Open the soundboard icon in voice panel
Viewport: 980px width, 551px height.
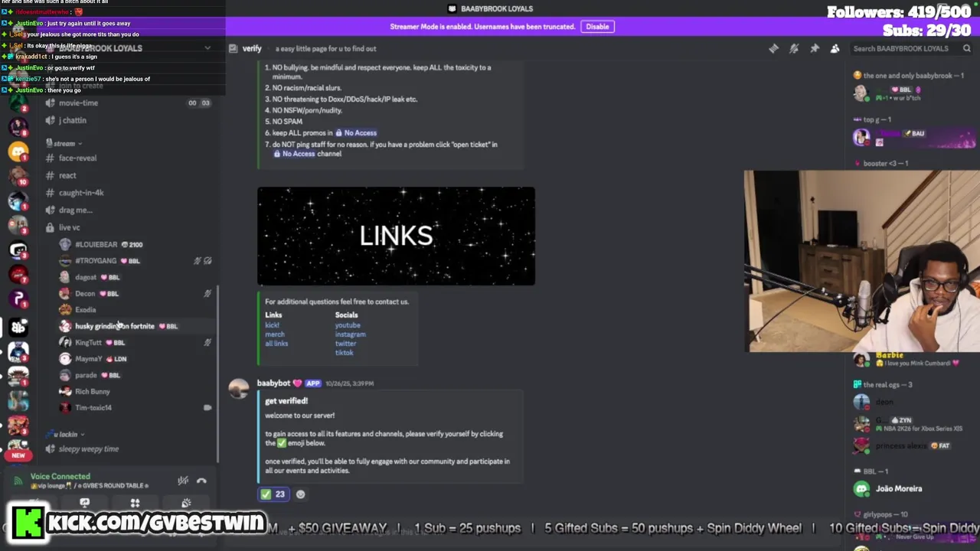click(x=186, y=503)
